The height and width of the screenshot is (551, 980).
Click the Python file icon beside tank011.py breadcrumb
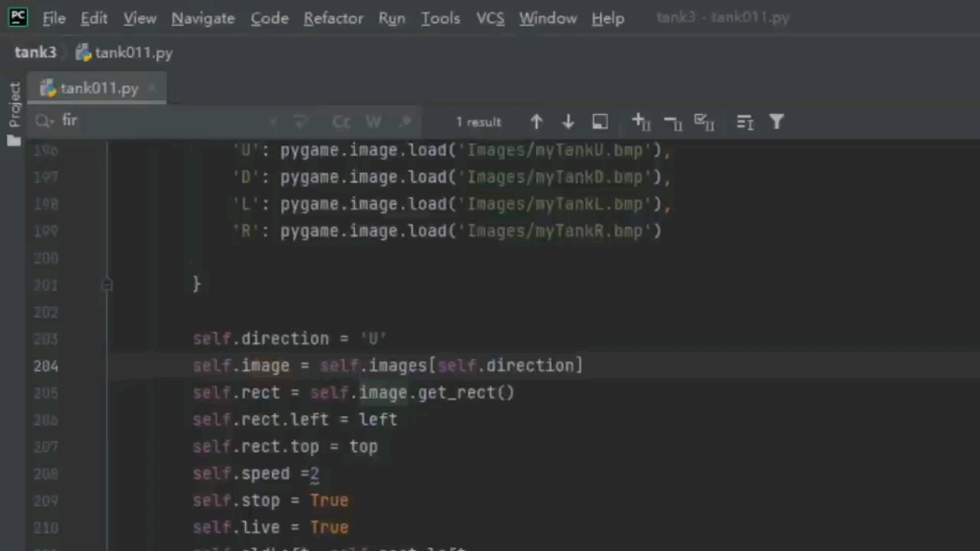click(85, 53)
